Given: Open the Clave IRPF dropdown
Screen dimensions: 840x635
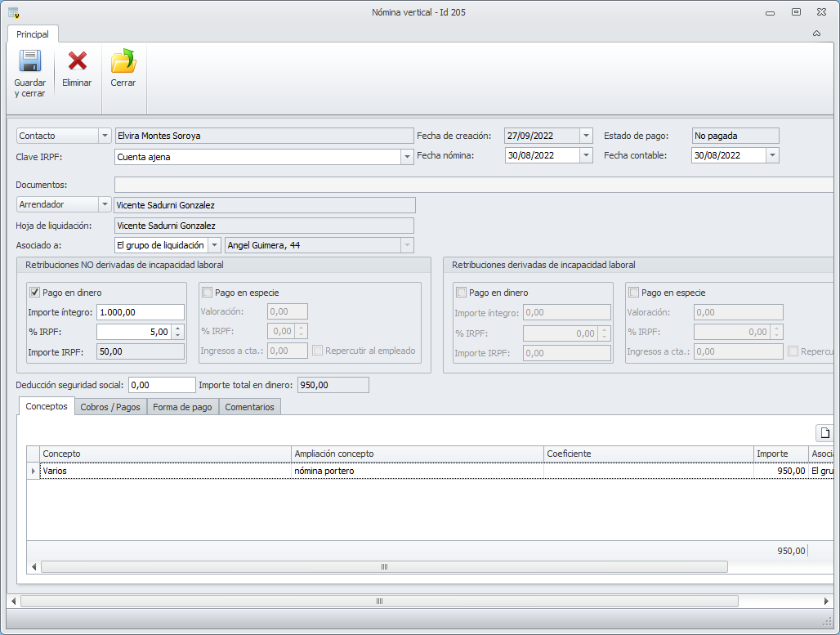Looking at the screenshot, I should [x=407, y=157].
